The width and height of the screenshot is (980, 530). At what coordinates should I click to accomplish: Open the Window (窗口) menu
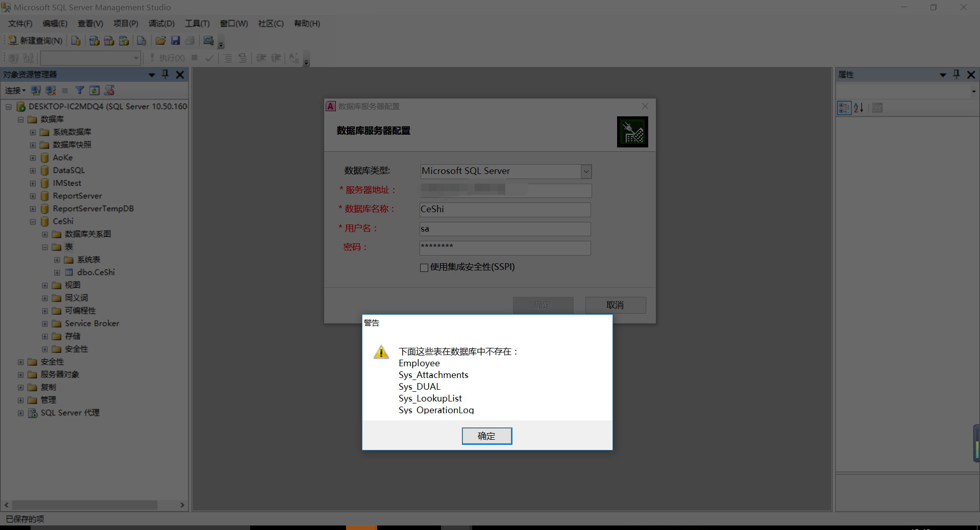(234, 23)
